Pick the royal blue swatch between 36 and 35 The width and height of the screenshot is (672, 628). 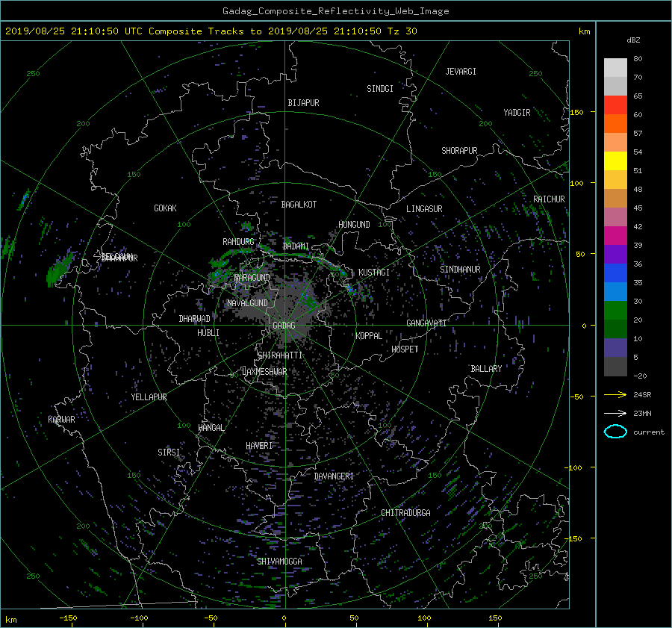click(615, 273)
